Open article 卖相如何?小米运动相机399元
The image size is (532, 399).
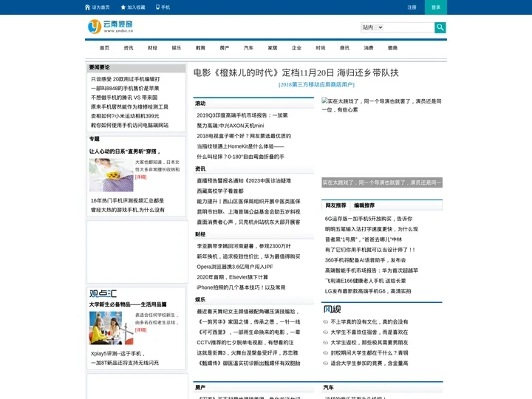pyautogui.click(x=125, y=116)
